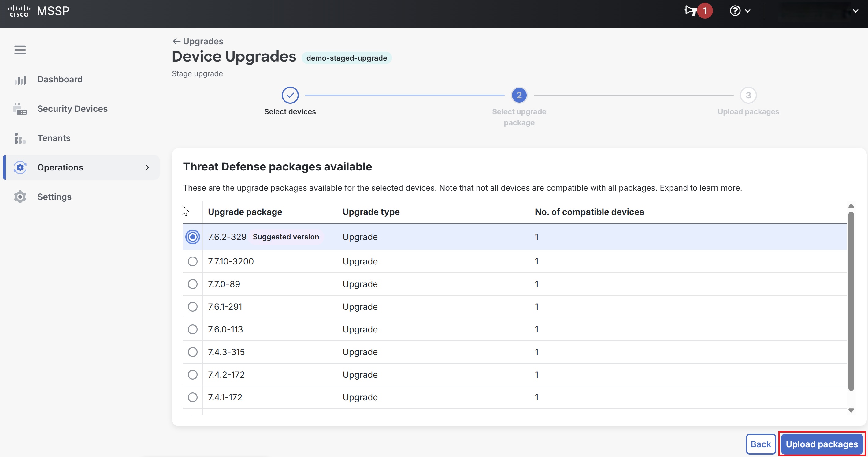
Task: Click the Upload packages button
Action: click(822, 444)
